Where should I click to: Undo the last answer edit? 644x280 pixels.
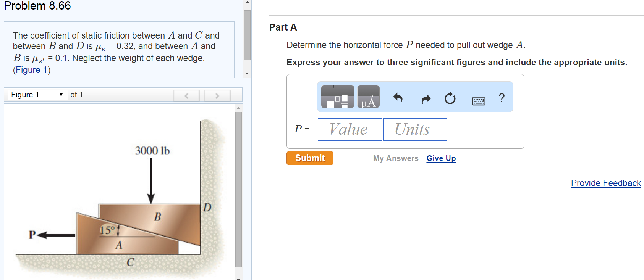398,98
